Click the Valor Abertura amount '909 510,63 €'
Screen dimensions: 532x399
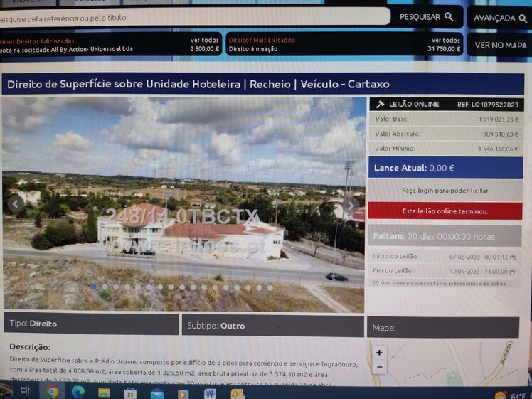point(501,134)
